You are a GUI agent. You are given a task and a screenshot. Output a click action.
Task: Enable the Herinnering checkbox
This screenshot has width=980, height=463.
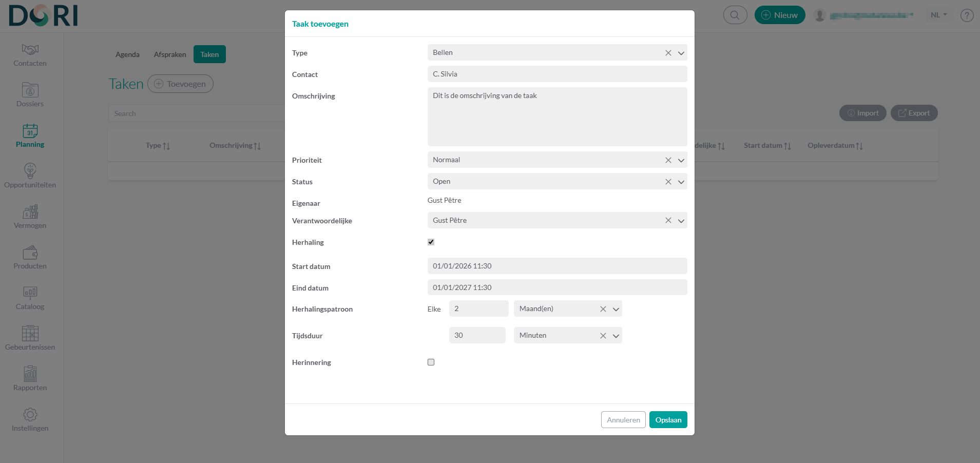pyautogui.click(x=431, y=362)
